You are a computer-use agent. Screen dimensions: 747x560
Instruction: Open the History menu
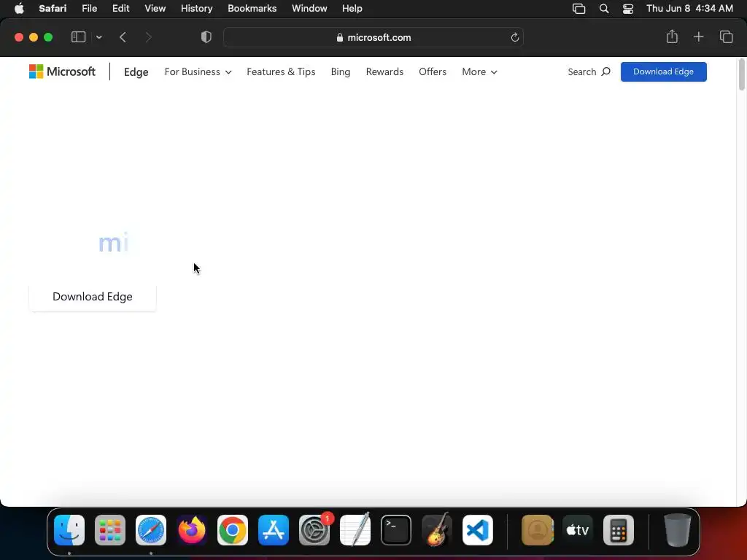click(x=196, y=9)
